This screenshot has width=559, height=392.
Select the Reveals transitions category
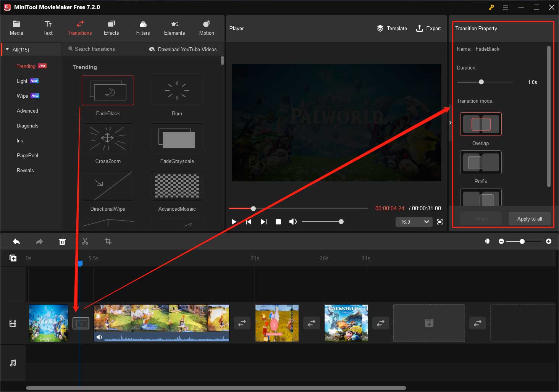point(25,170)
